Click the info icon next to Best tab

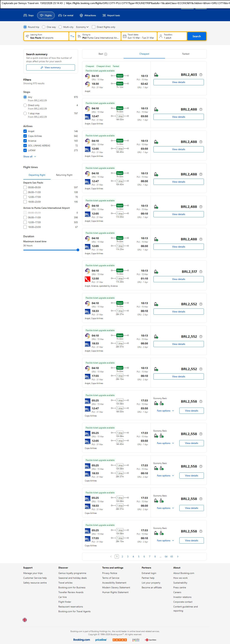106,54
